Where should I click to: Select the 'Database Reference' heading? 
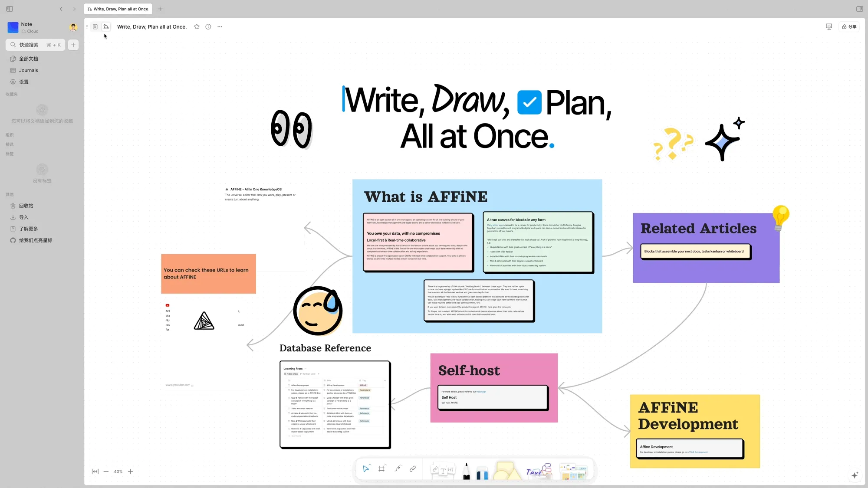(325, 348)
